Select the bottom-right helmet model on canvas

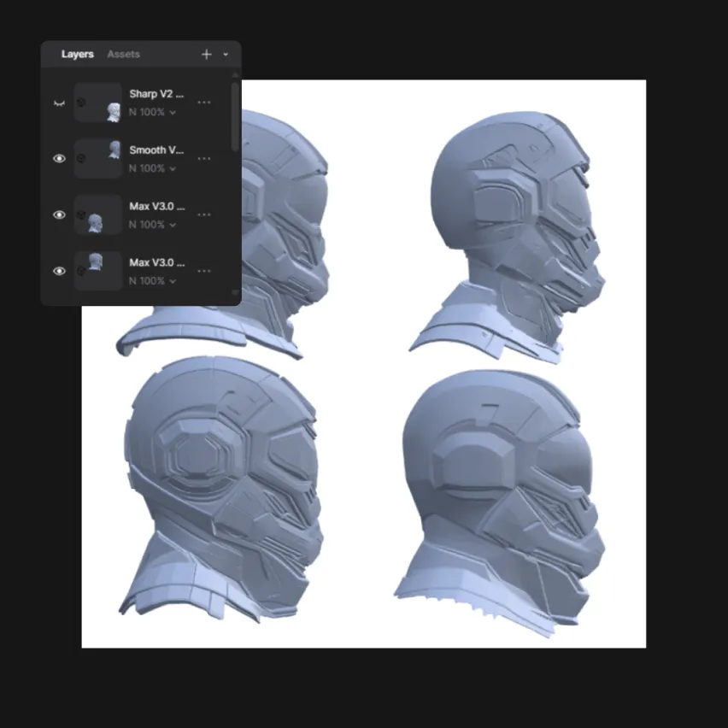500,504
